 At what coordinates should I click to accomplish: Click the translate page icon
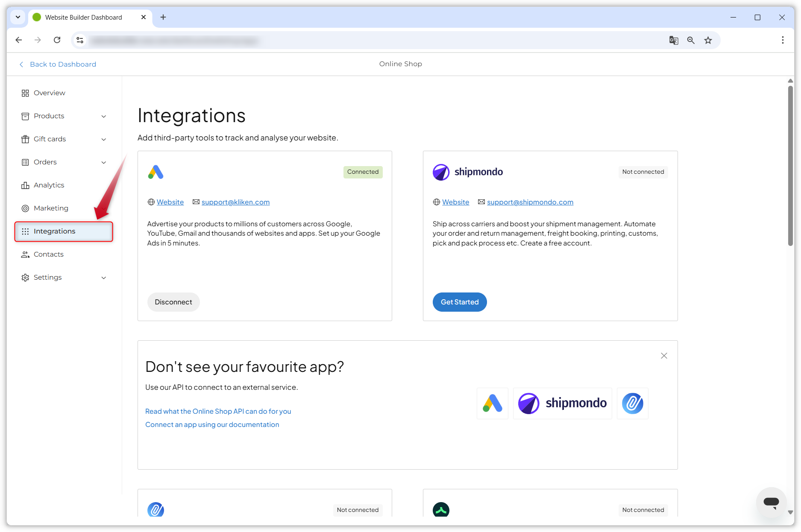pyautogui.click(x=674, y=40)
